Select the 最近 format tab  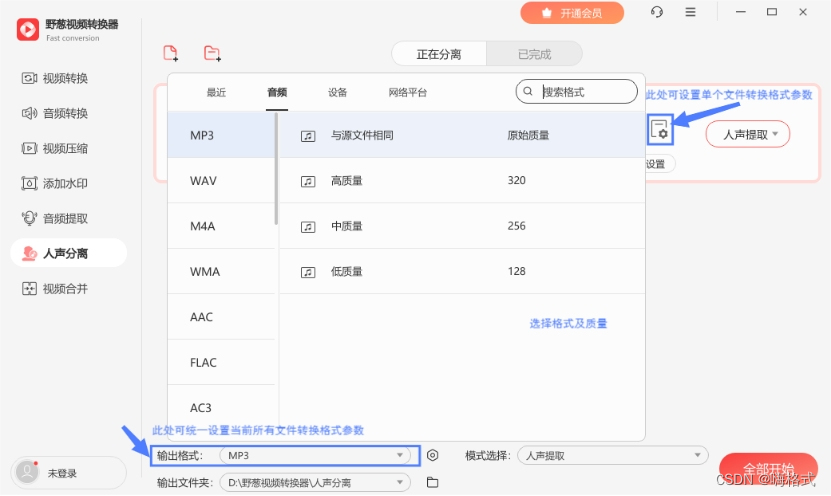tap(216, 93)
